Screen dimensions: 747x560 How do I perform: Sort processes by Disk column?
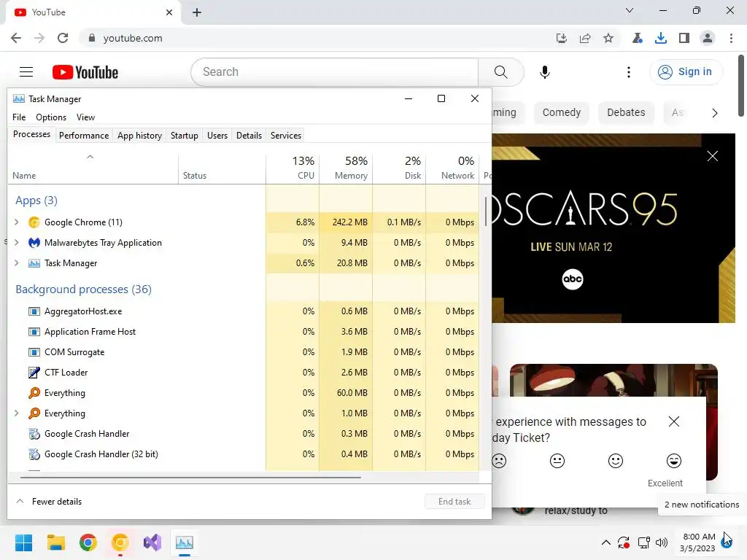pyautogui.click(x=399, y=168)
